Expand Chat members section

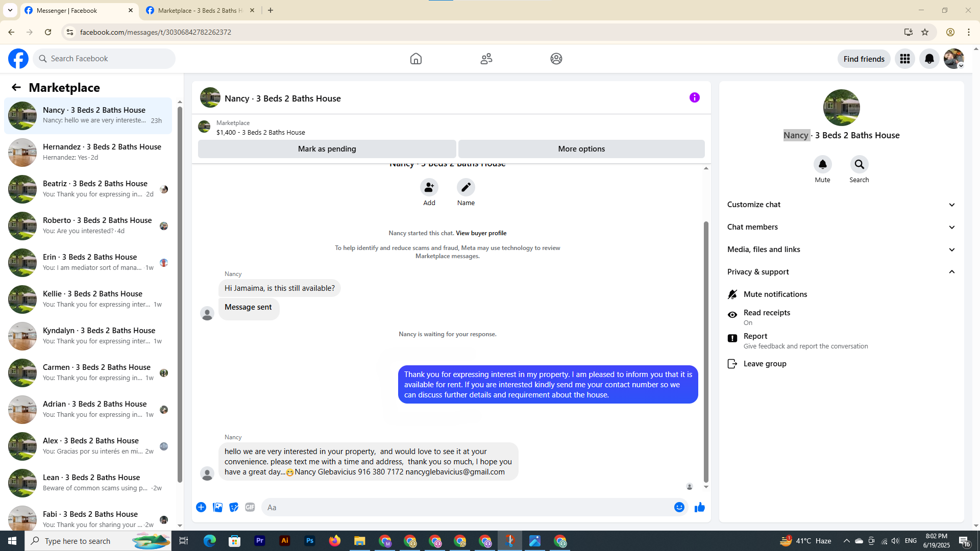[x=841, y=227]
